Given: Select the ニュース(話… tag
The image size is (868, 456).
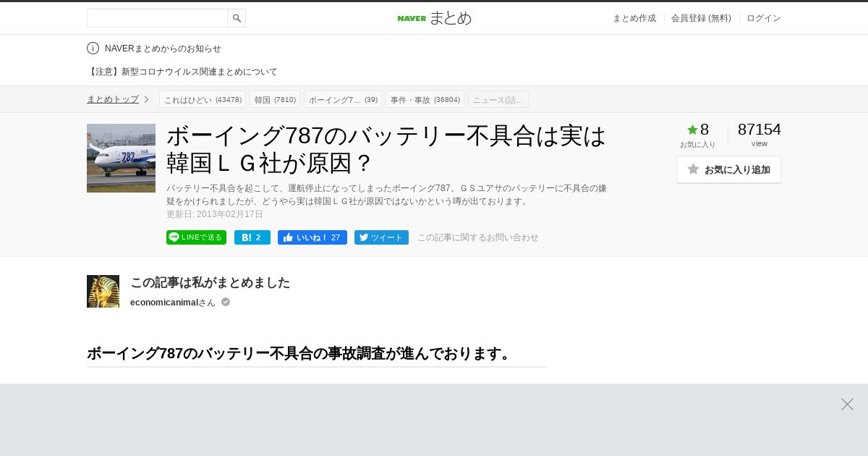Looking at the screenshot, I should [498, 99].
